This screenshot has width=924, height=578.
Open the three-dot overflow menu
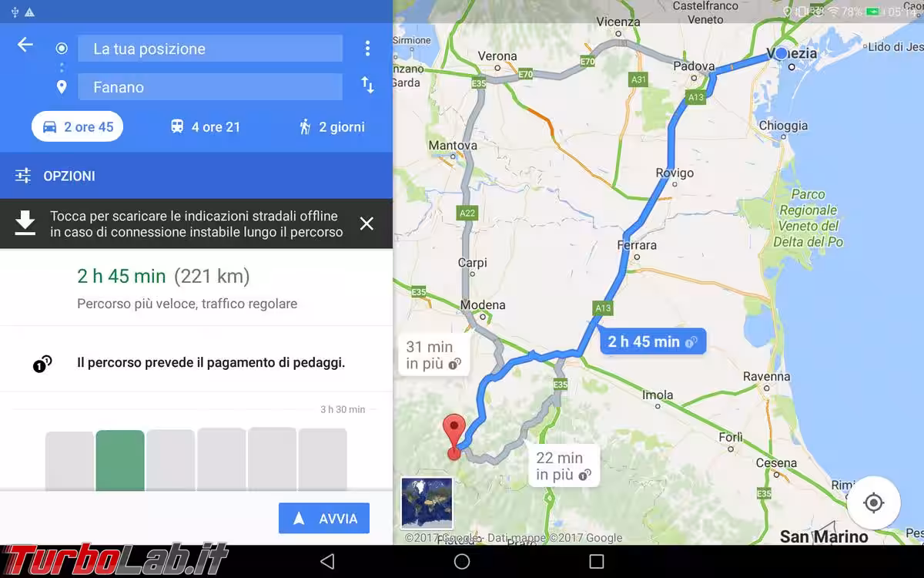point(367,49)
